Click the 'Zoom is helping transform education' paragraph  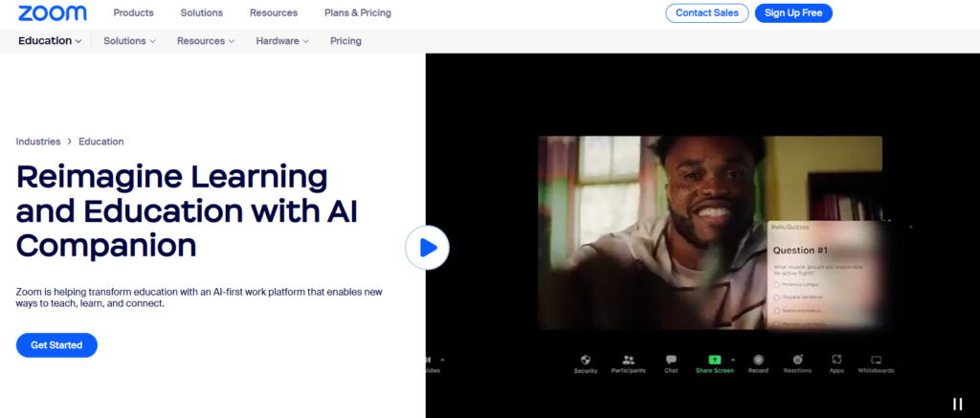pos(199,298)
